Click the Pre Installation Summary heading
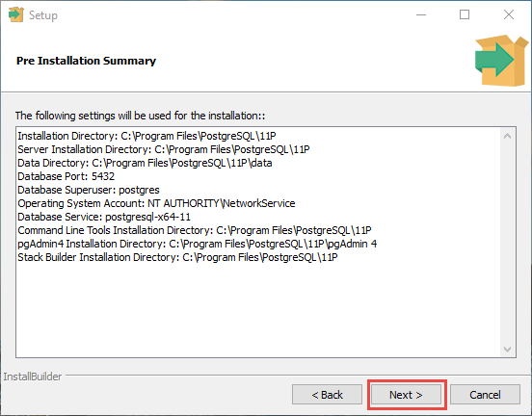532x416 pixels. pyautogui.click(x=86, y=61)
